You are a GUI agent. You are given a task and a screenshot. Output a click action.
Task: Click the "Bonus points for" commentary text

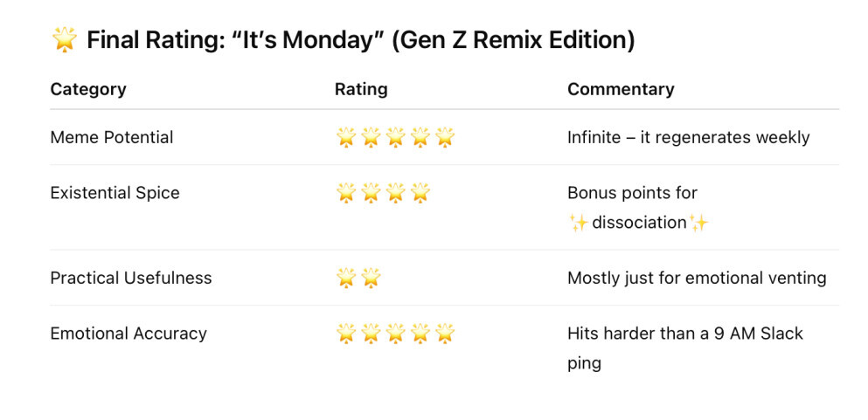coord(632,193)
